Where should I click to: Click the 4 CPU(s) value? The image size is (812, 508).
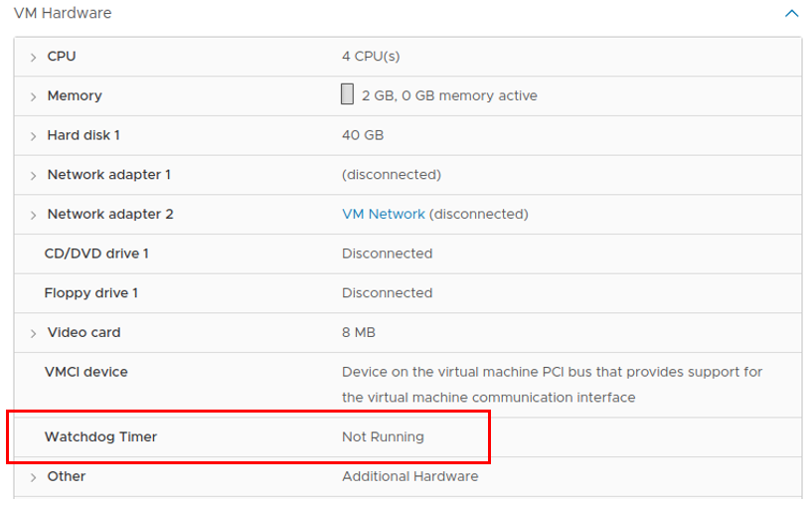pyautogui.click(x=371, y=56)
